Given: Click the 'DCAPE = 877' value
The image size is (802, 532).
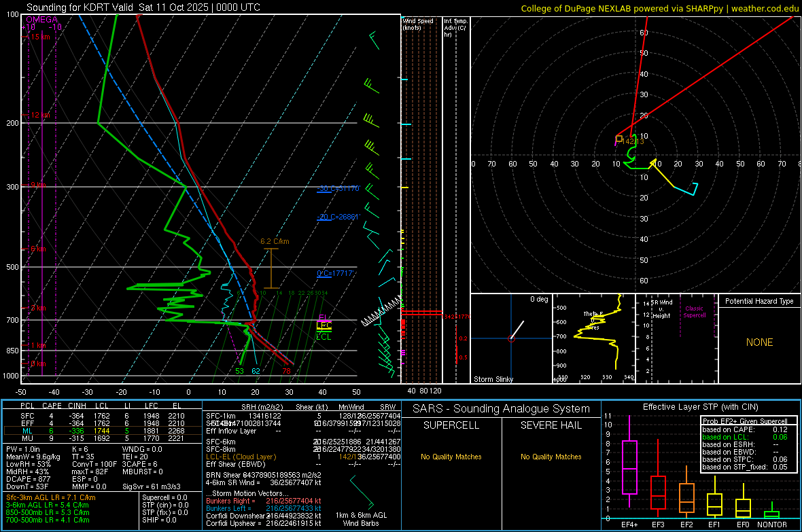Looking at the screenshot, I should coord(28,479).
